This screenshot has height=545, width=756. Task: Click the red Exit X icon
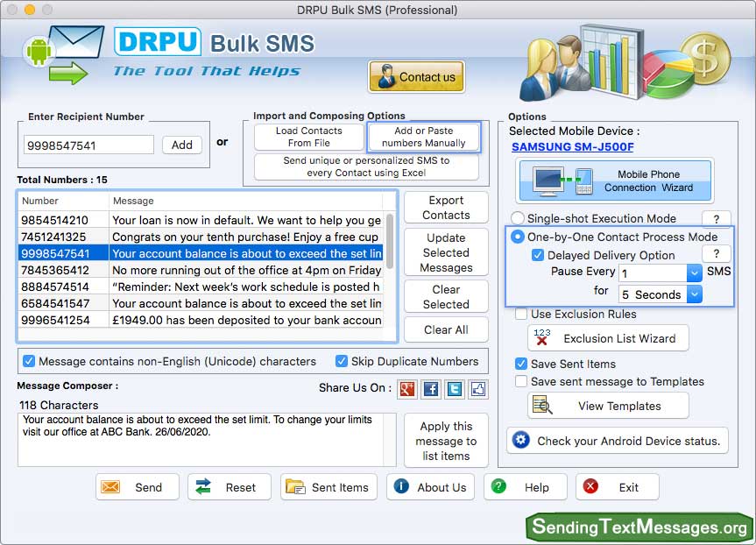coord(590,486)
